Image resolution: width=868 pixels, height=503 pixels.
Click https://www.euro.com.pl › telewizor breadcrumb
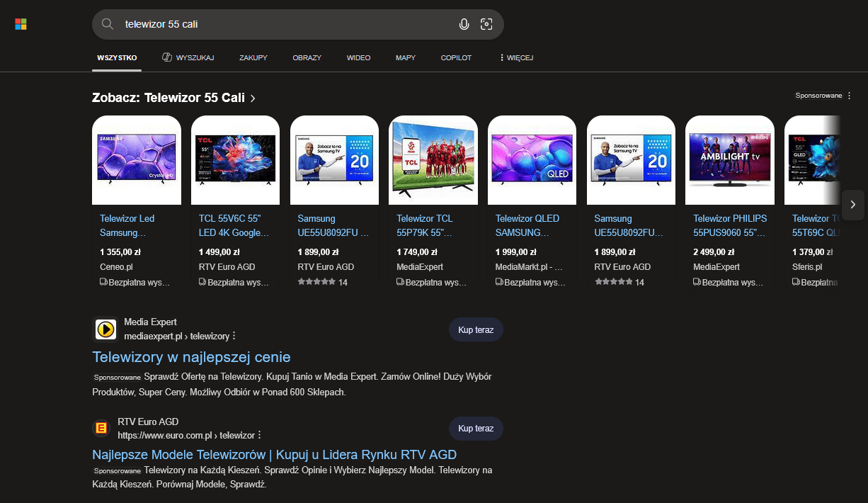[185, 435]
